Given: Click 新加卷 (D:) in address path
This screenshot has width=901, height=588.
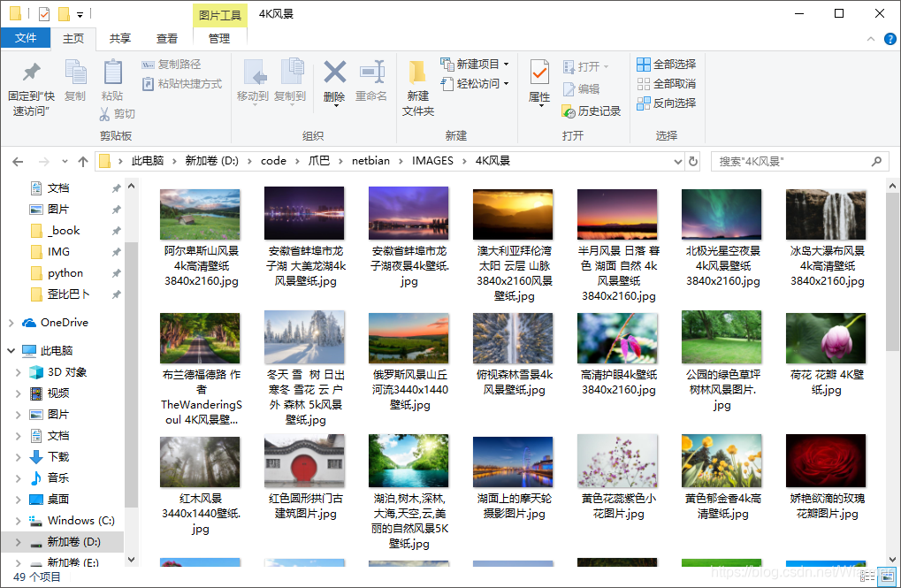Looking at the screenshot, I should pos(211,161).
